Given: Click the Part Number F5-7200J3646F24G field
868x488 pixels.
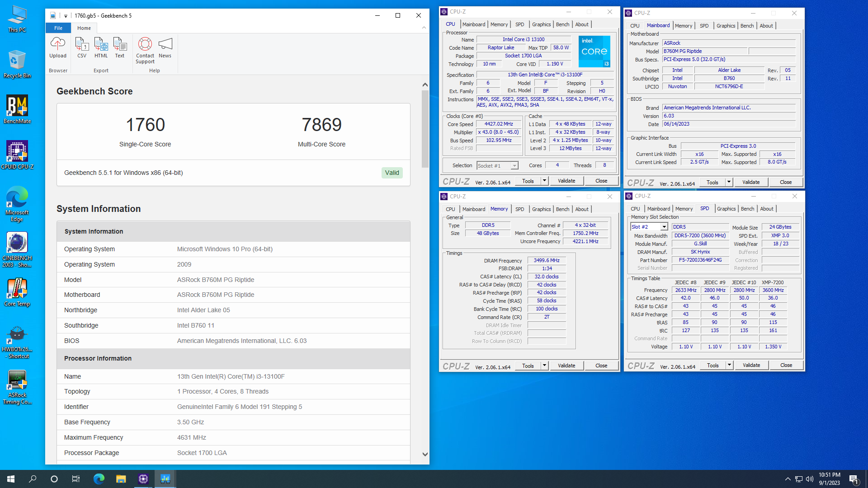Looking at the screenshot, I should pos(700,260).
